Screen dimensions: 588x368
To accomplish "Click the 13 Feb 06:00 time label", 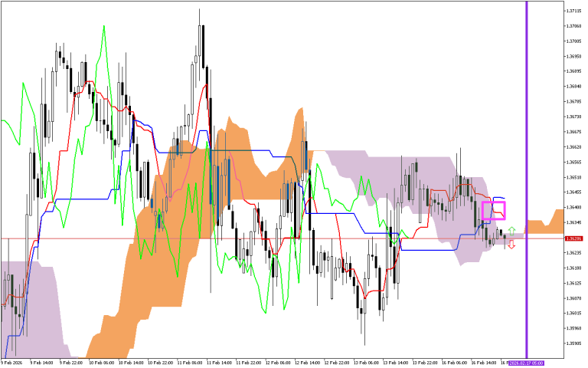I will coord(367,363).
